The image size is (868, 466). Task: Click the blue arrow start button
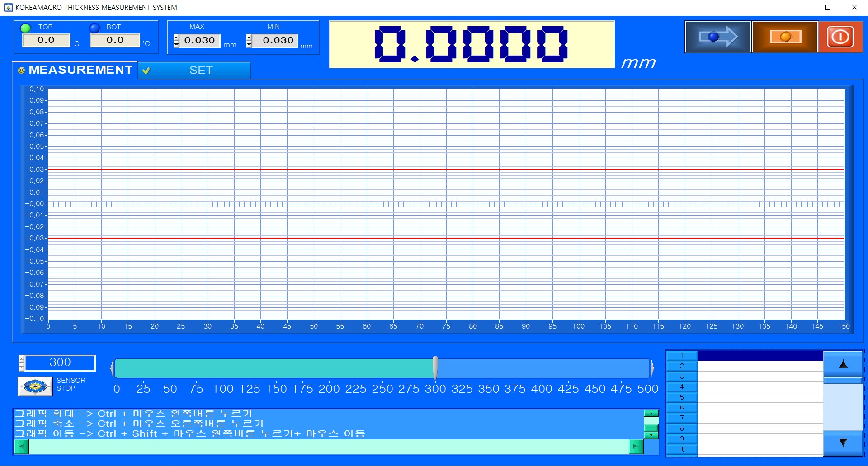tap(718, 37)
